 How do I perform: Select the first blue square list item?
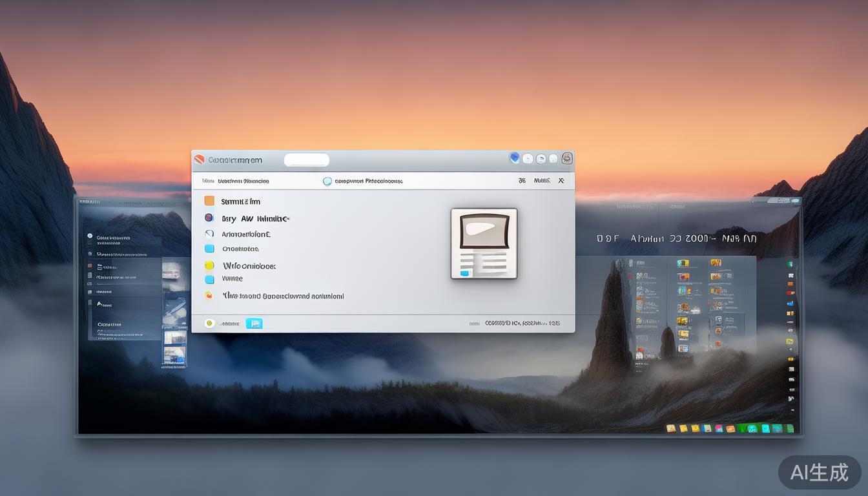209,249
